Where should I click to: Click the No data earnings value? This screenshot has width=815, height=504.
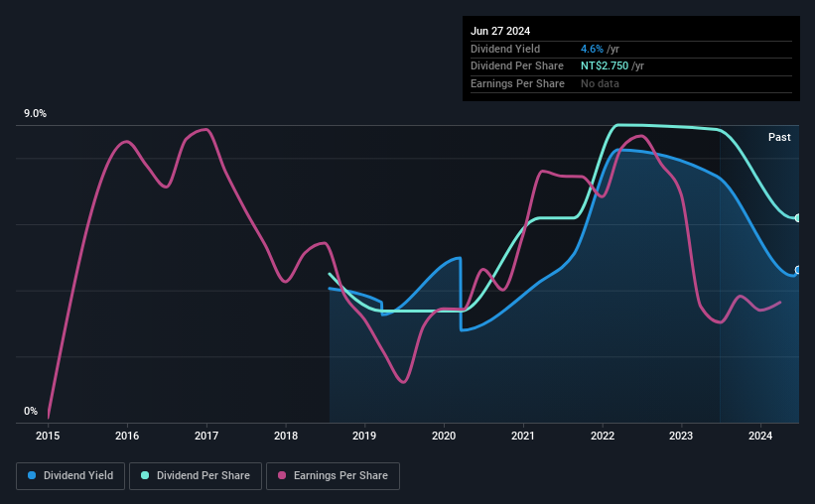tap(600, 83)
